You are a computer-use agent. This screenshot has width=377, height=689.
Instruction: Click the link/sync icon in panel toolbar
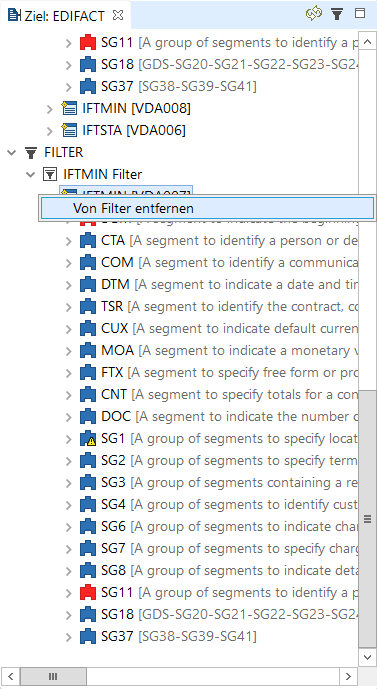tap(314, 14)
